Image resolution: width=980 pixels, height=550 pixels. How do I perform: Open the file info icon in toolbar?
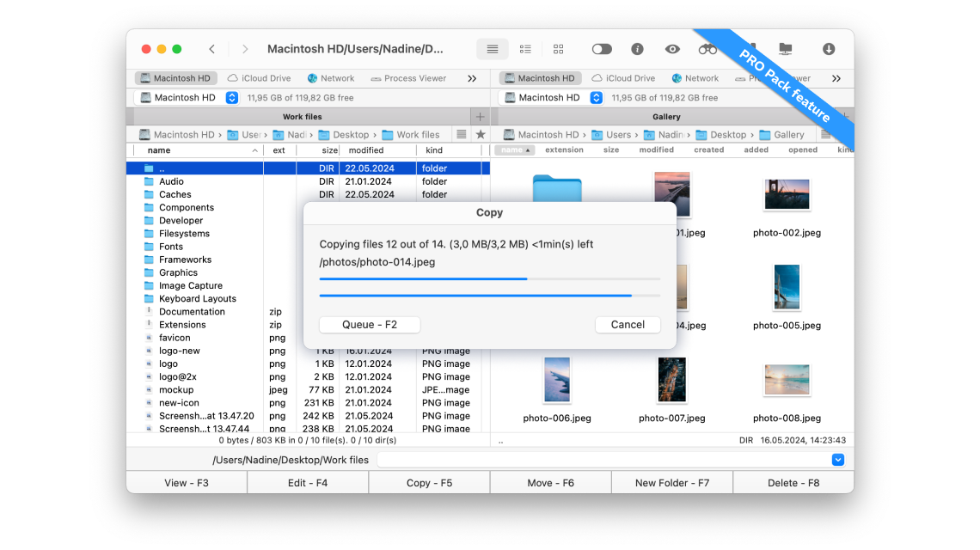[x=638, y=49]
